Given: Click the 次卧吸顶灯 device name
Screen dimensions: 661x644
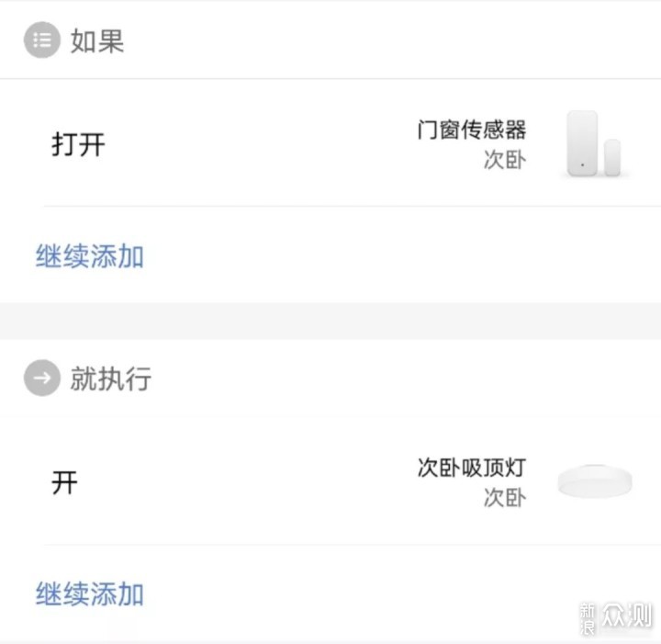Looking at the screenshot, I should click(x=472, y=468).
